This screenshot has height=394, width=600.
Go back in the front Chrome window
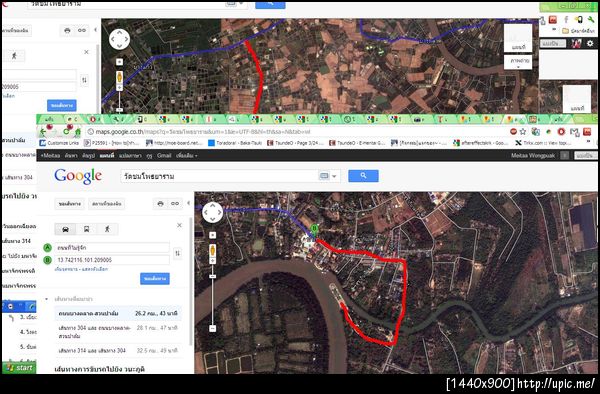tap(43, 132)
